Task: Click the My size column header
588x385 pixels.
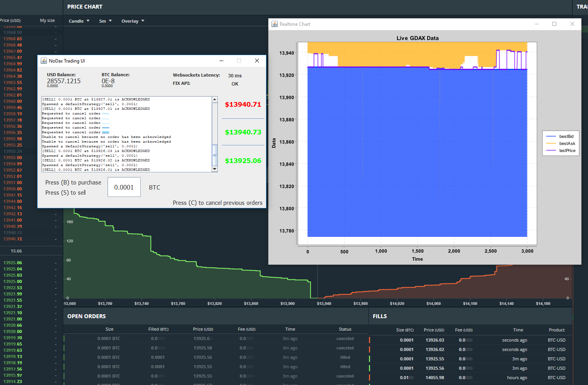Action: pos(47,20)
